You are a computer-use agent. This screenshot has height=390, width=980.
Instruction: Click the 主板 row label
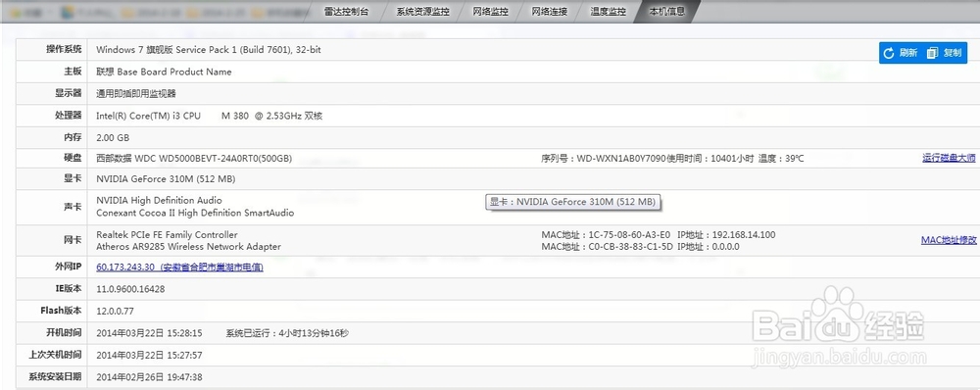73,72
